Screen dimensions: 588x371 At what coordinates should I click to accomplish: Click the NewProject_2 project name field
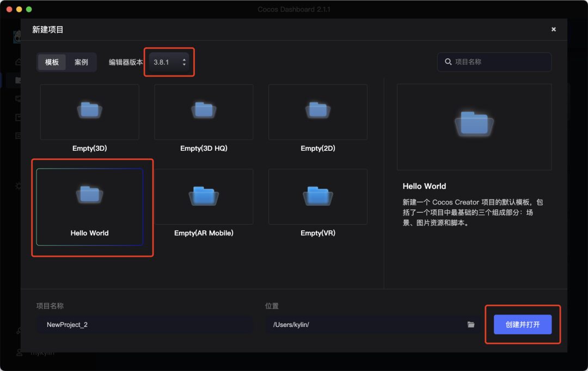[x=144, y=325]
